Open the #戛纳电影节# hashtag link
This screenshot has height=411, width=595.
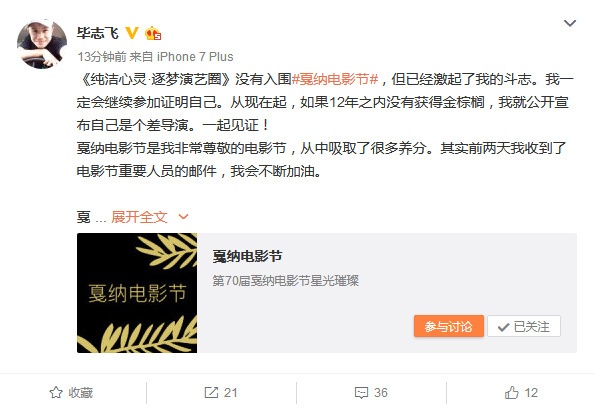click(x=335, y=79)
